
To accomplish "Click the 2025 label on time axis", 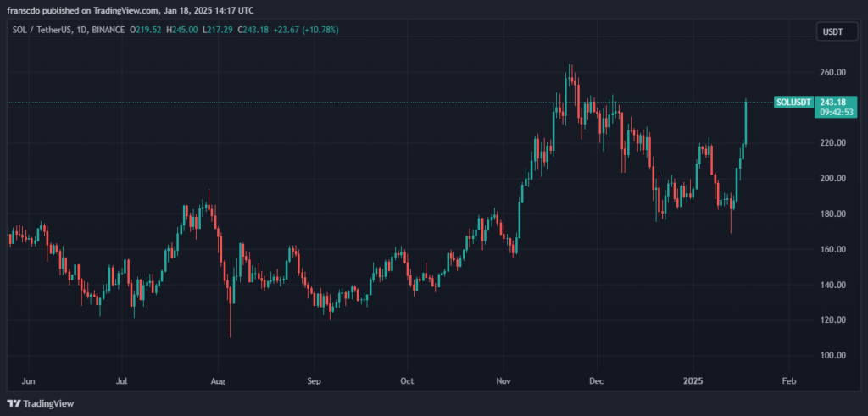I will (693, 381).
